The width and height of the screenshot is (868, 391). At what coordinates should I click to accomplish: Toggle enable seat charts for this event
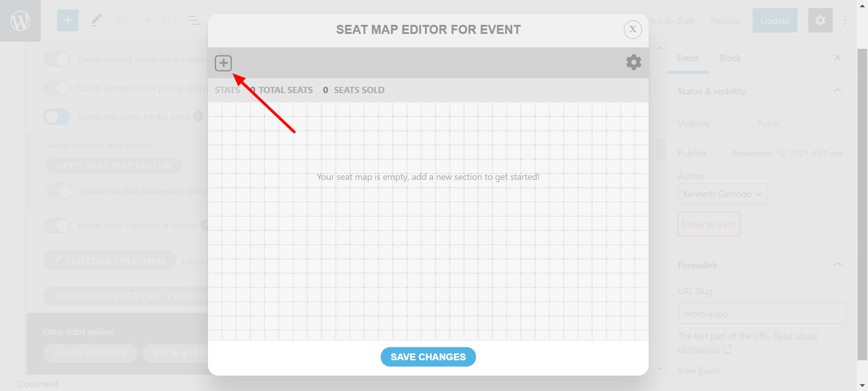tap(57, 117)
